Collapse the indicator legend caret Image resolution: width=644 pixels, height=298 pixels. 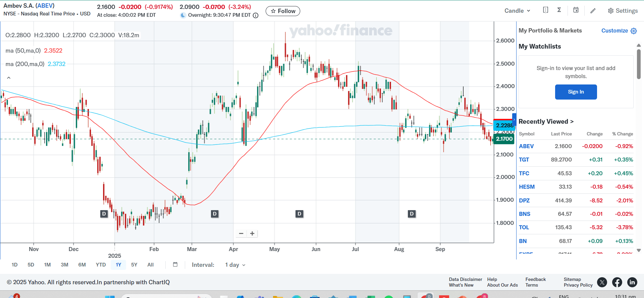(x=9, y=78)
